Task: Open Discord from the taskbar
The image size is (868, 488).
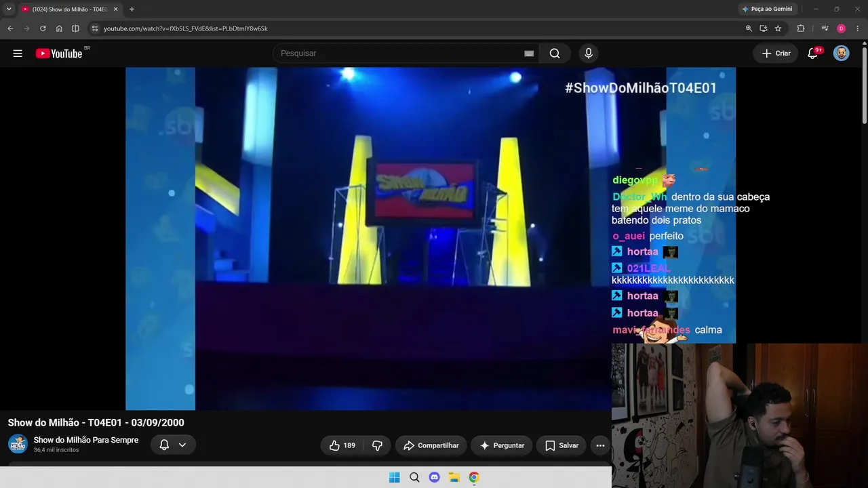Action: 434,477
